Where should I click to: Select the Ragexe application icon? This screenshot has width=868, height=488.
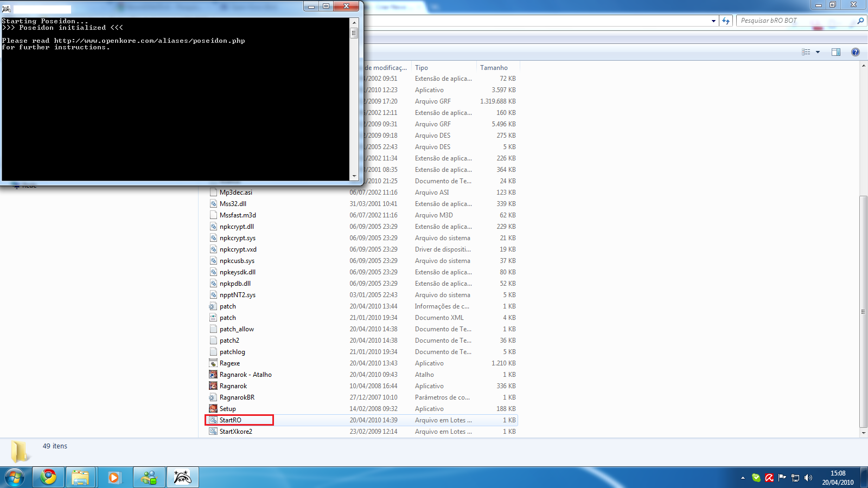click(x=213, y=363)
